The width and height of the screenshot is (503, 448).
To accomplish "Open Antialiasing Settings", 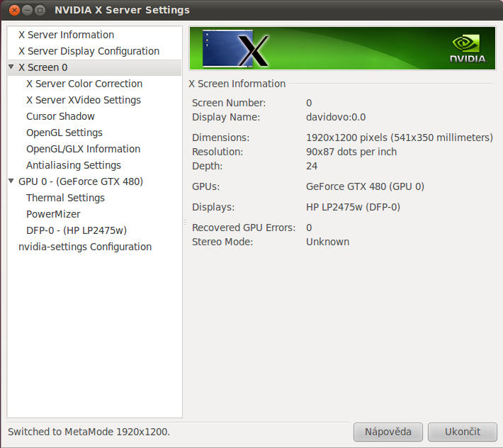I will tap(74, 166).
